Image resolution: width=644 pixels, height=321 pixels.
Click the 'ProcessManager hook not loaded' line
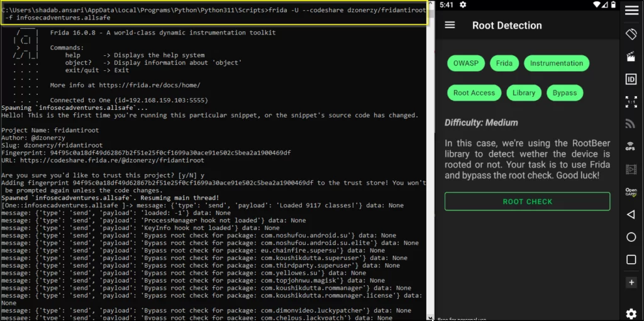click(153, 220)
